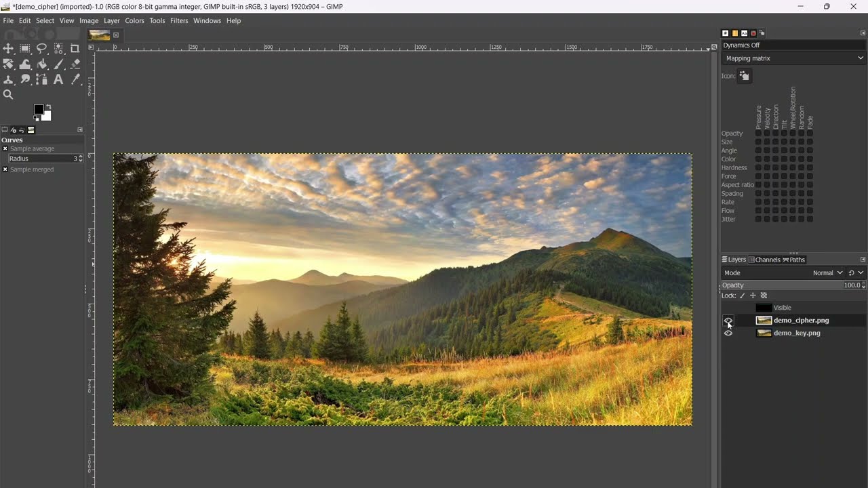Toggle lock position and size
The width and height of the screenshot is (868, 488).
pos(753,296)
